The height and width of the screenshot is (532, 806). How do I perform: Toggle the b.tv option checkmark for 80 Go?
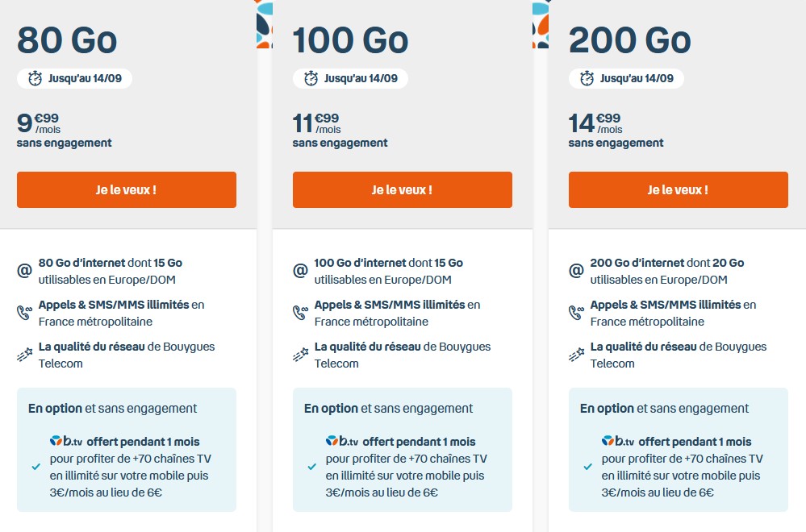tap(35, 467)
